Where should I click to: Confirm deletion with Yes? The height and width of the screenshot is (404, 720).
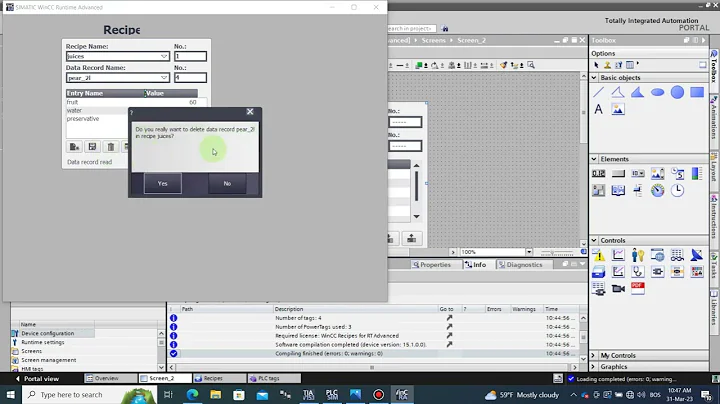163,184
